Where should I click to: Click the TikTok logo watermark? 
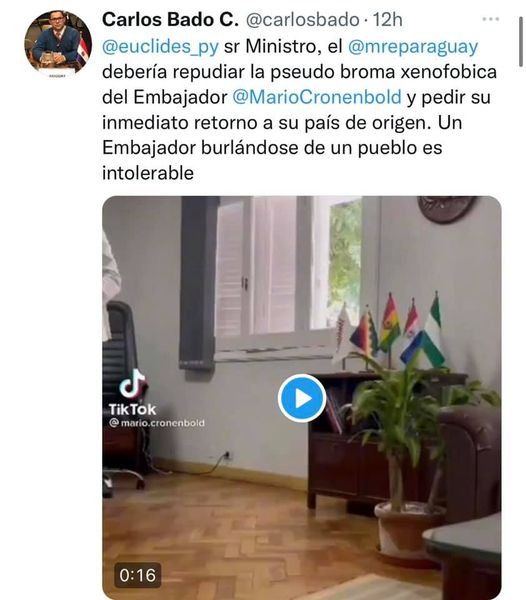tap(132, 392)
